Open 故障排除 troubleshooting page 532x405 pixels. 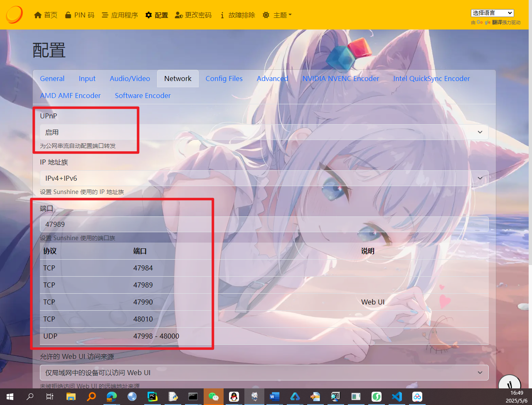(x=237, y=15)
